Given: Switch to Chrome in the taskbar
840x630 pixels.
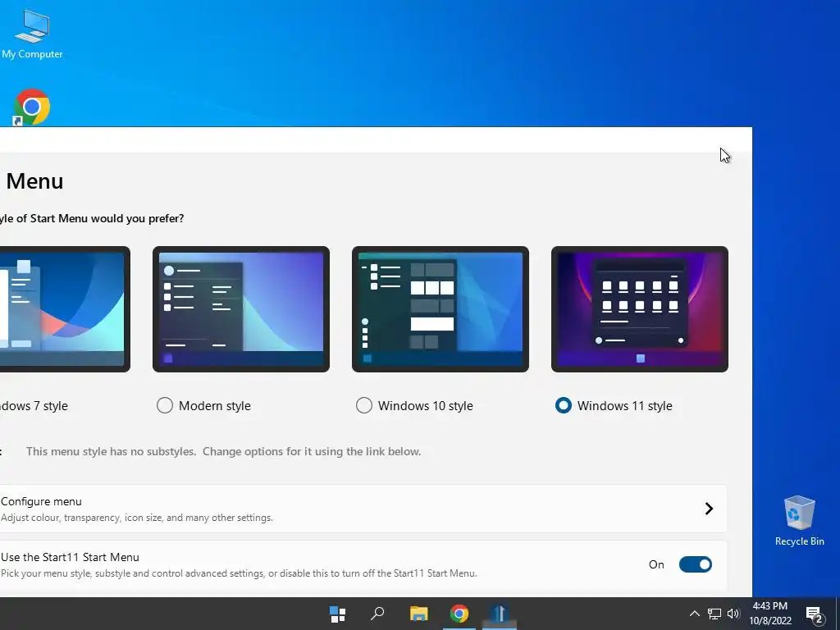Looking at the screenshot, I should click(x=459, y=614).
